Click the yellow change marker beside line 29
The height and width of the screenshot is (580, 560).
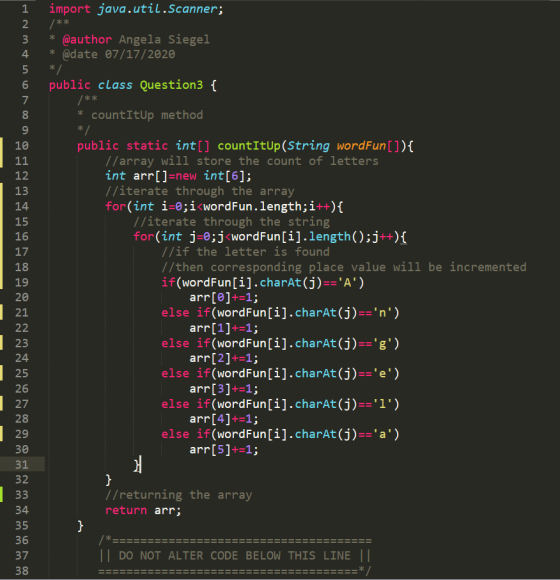(1, 434)
